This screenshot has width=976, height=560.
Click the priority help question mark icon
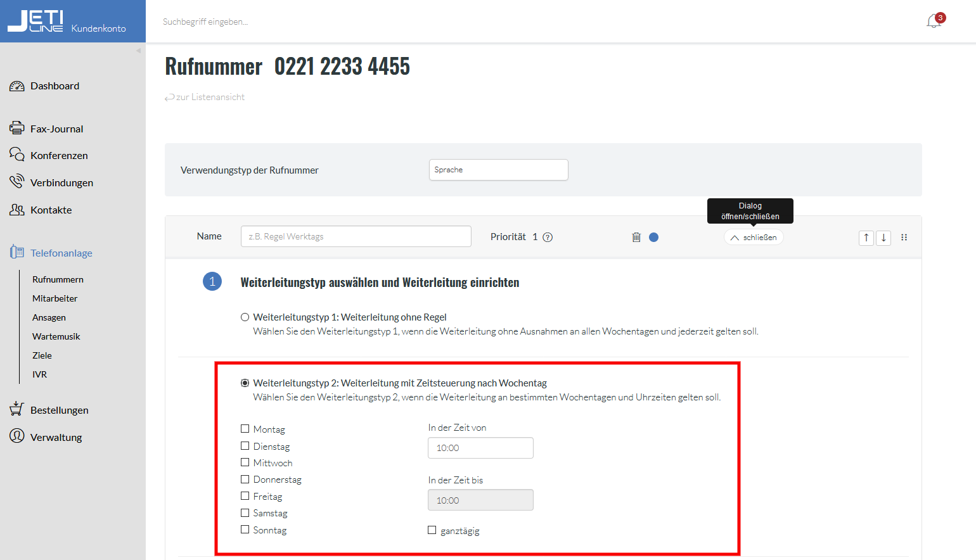click(x=548, y=237)
